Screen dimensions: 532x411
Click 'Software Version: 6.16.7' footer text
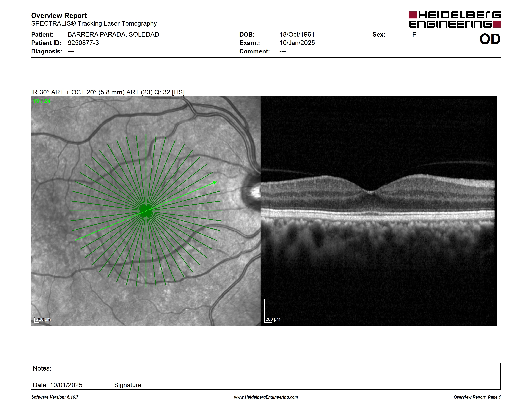[x=55, y=397]
